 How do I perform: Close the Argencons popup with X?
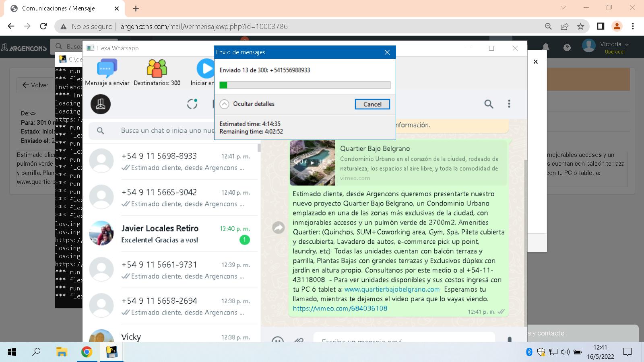pyautogui.click(x=536, y=62)
